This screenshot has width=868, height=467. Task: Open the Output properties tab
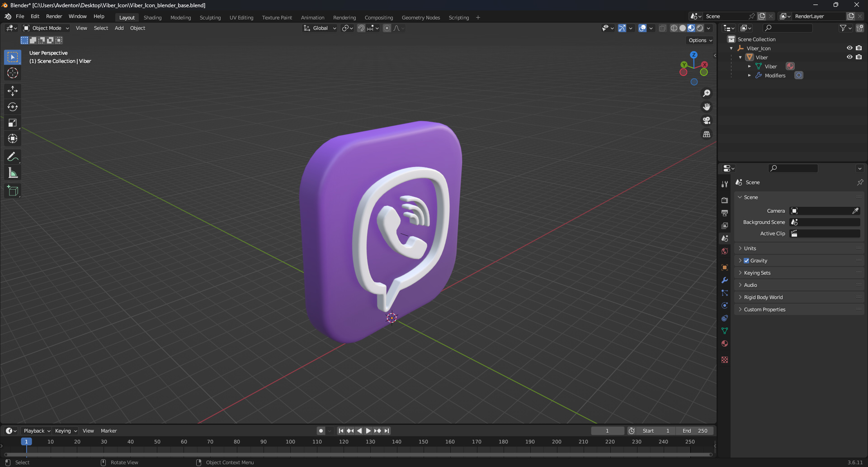(x=725, y=213)
